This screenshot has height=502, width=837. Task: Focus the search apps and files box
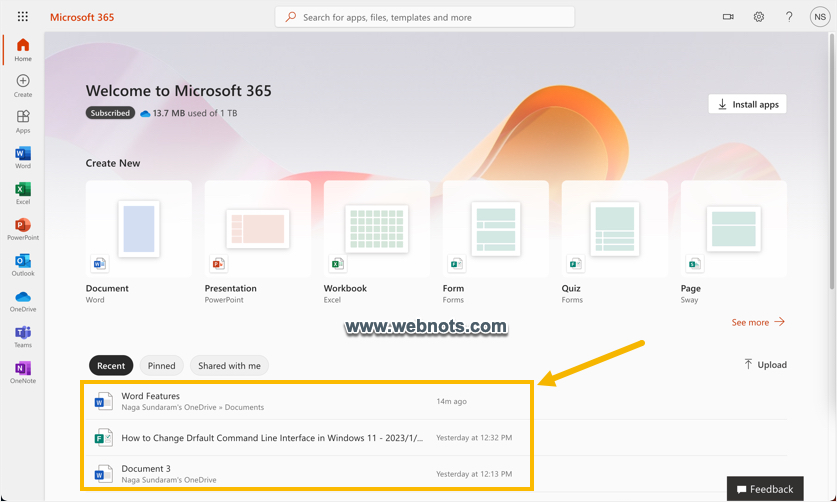click(425, 17)
